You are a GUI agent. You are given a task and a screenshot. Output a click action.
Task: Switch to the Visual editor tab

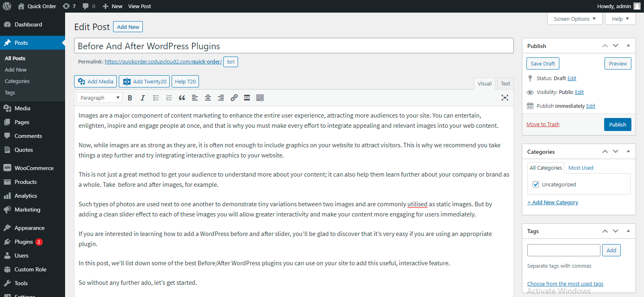click(485, 83)
